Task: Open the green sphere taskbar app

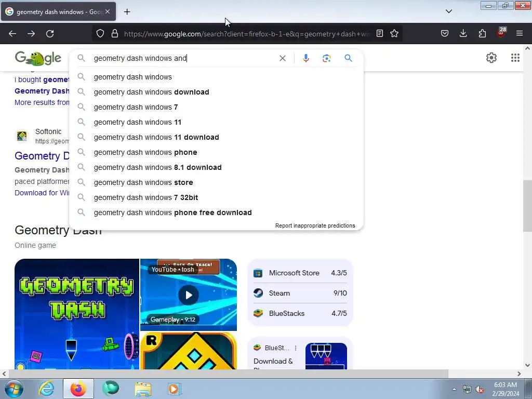Action: [110, 389]
